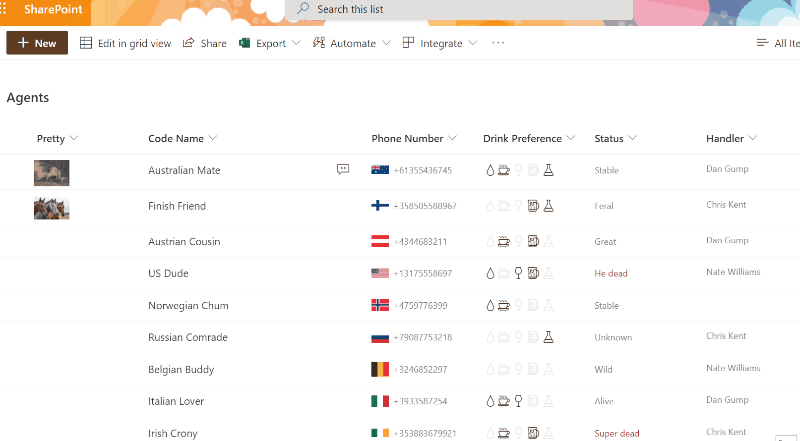Click the Italian flag icon
Image resolution: width=800 pixels, height=441 pixels.
tap(380, 401)
